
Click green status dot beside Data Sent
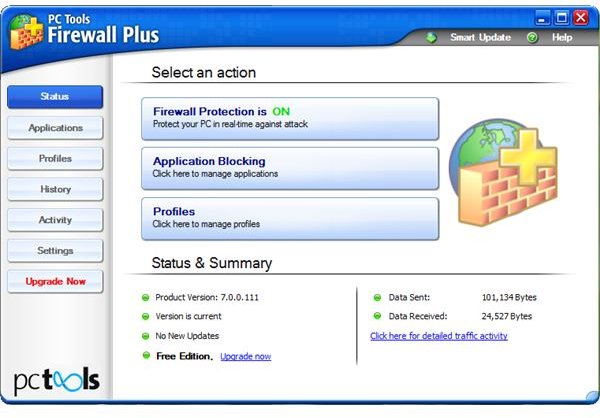[377, 297]
